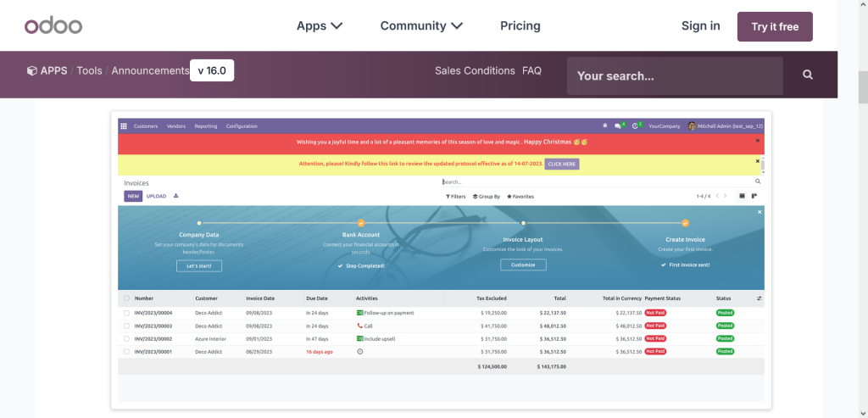This screenshot has width=868, height=418.
Task: Tick the checkbox for INV/2023/00004
Action: [127, 313]
